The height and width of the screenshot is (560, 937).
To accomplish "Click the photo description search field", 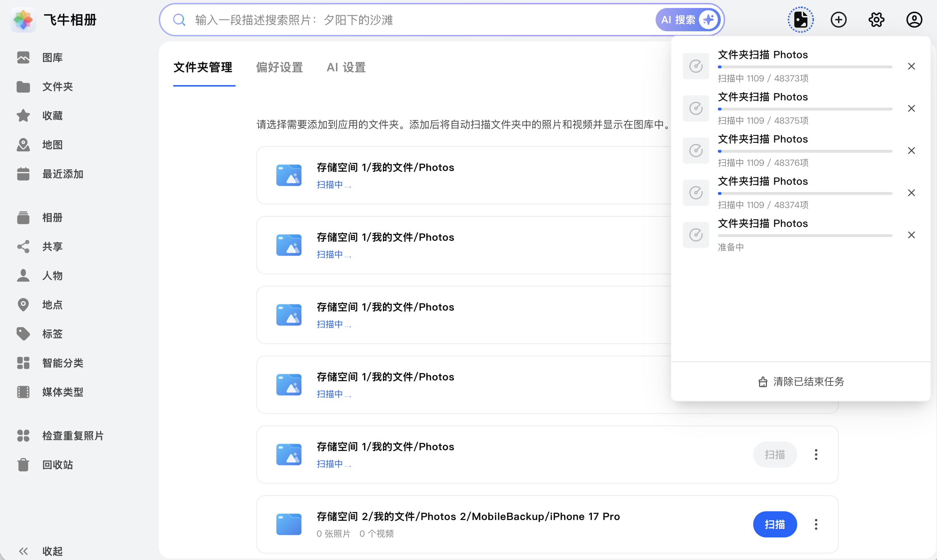I will [x=377, y=20].
